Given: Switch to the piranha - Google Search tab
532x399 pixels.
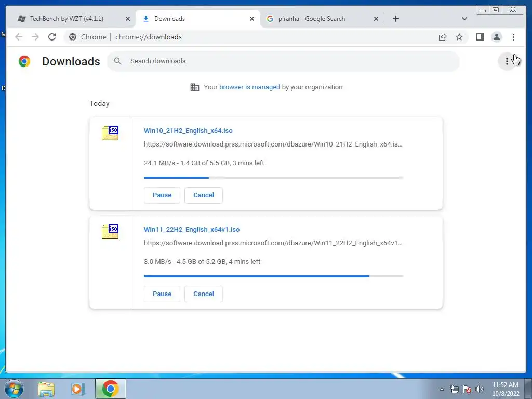Looking at the screenshot, I should pyautogui.click(x=312, y=19).
